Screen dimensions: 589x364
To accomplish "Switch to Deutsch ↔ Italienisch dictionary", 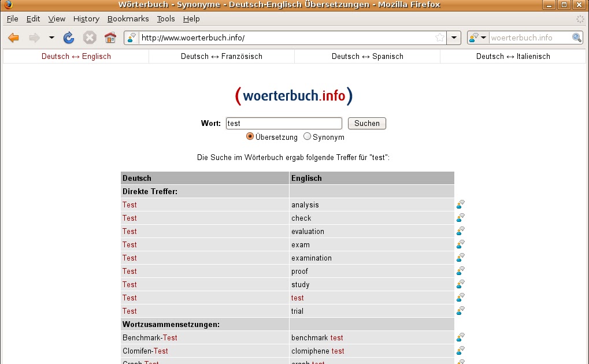I will [513, 57].
